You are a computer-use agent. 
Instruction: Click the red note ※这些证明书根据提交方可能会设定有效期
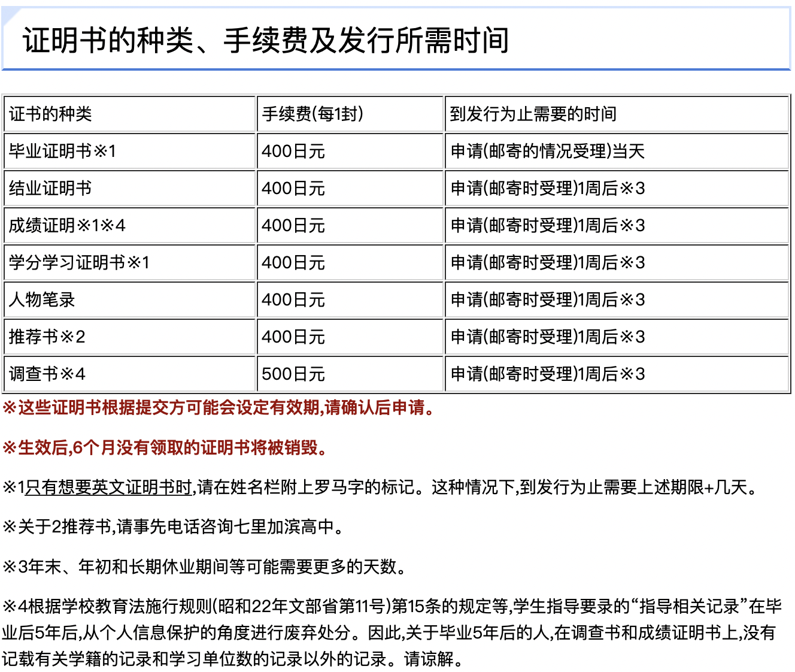(220, 408)
